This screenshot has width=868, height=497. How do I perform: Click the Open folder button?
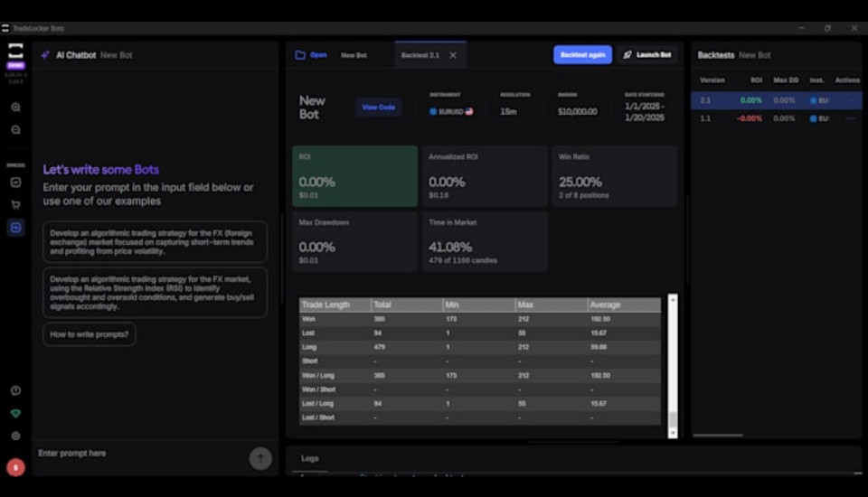click(310, 55)
